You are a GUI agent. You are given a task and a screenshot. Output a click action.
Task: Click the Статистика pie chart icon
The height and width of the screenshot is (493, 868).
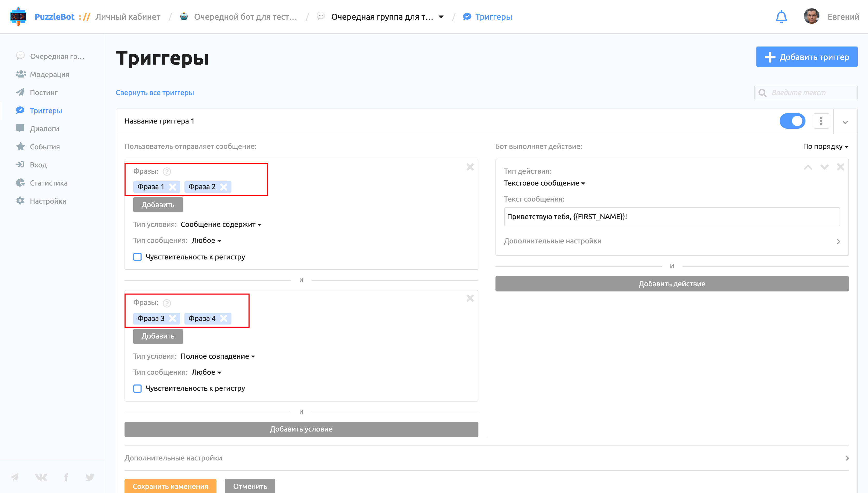tap(20, 182)
